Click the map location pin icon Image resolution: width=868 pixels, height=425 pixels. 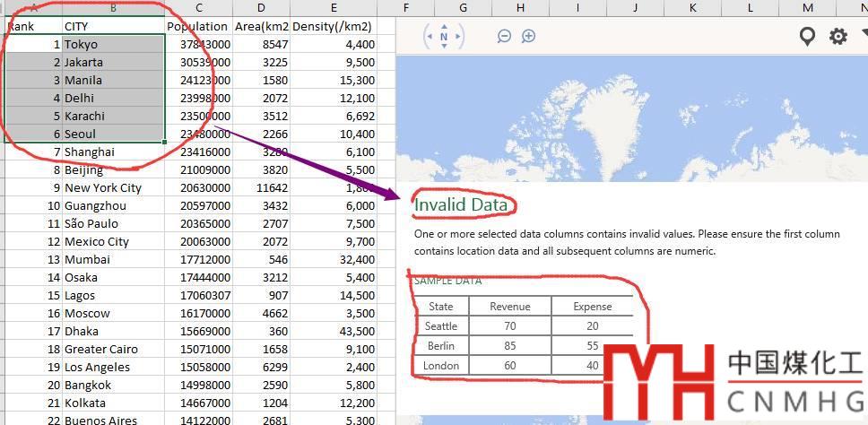[807, 36]
